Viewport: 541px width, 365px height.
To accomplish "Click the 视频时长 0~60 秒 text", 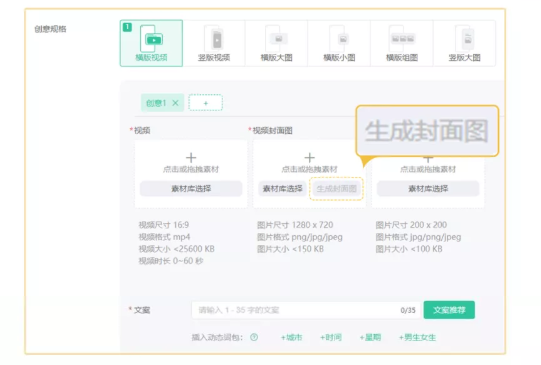I will point(171,261).
